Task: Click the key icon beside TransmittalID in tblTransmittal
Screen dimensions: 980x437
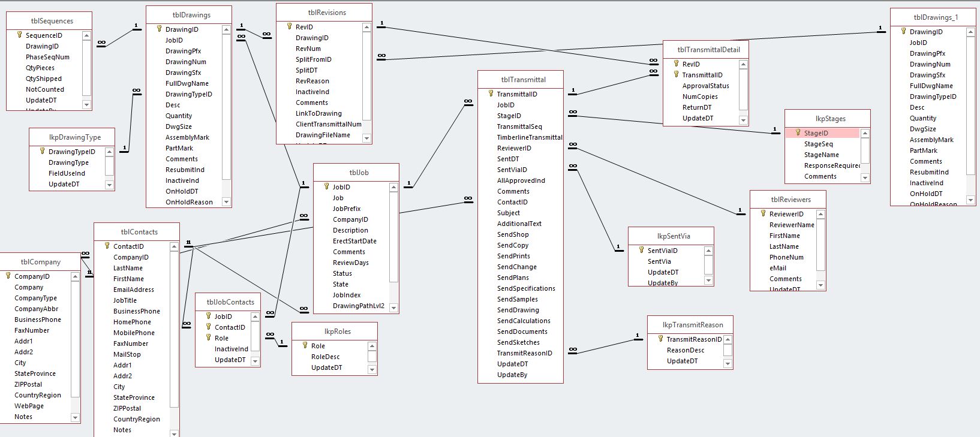Action: click(491, 94)
